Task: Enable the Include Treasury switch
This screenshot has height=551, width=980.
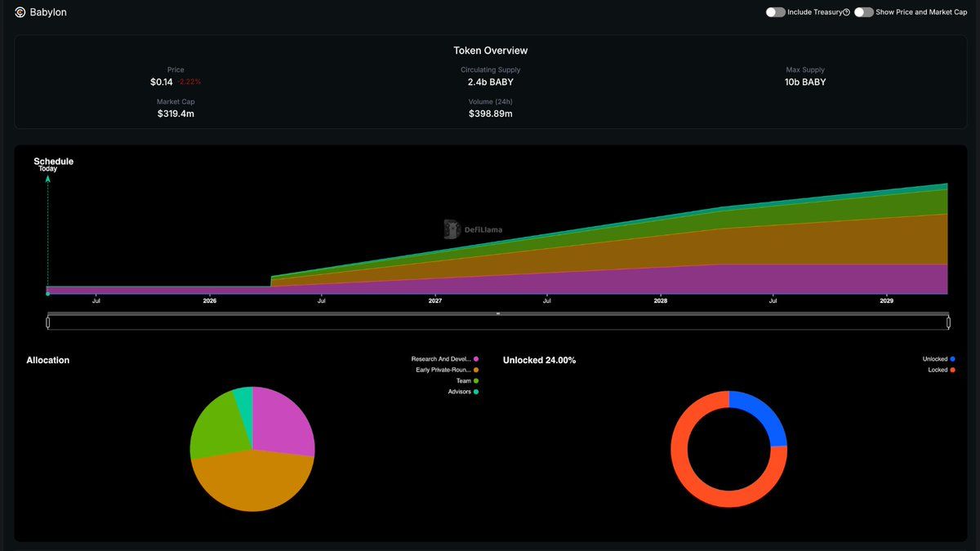Action: 775,12
